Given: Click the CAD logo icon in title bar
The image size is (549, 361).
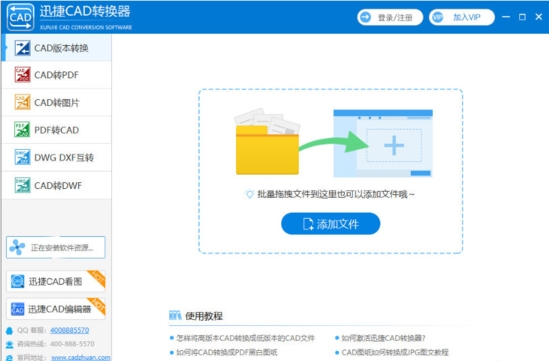Looking at the screenshot, I should coord(20,17).
